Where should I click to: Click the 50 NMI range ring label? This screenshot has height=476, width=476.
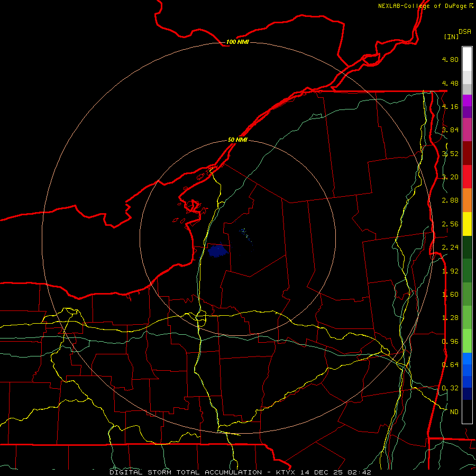point(237,140)
